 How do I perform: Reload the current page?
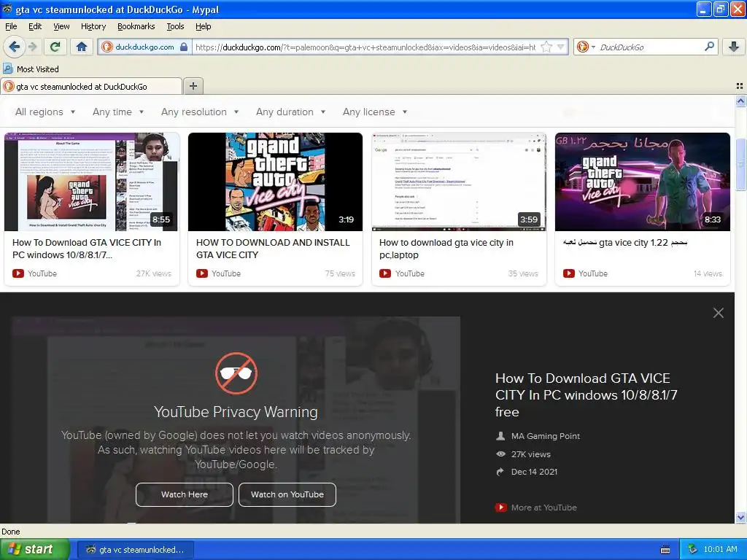[55, 47]
